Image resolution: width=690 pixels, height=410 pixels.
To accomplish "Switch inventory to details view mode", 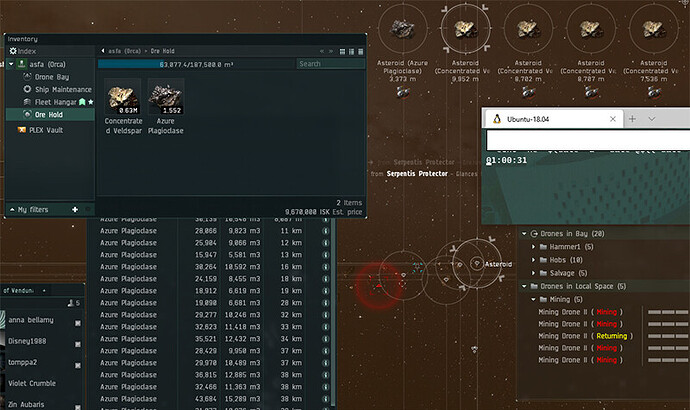I will 351,51.
